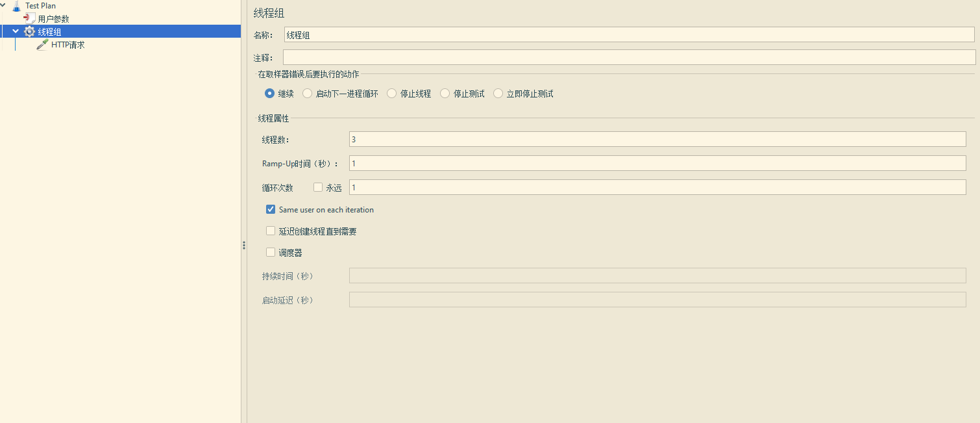Screen dimensions: 980x423
Task: Click the Test Plan flask icon
Action: (16, 6)
